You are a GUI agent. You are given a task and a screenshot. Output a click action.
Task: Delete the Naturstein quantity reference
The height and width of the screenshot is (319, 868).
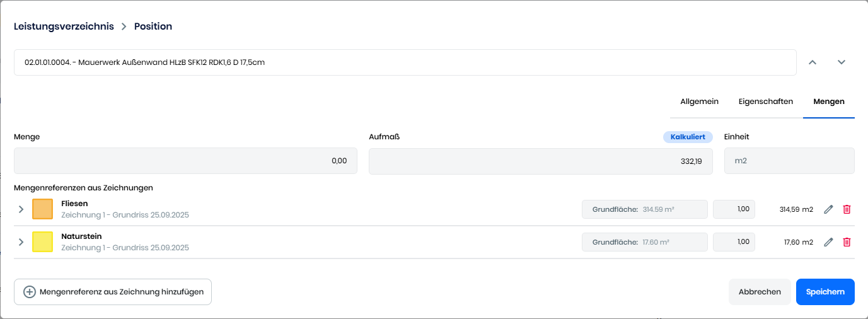(847, 242)
